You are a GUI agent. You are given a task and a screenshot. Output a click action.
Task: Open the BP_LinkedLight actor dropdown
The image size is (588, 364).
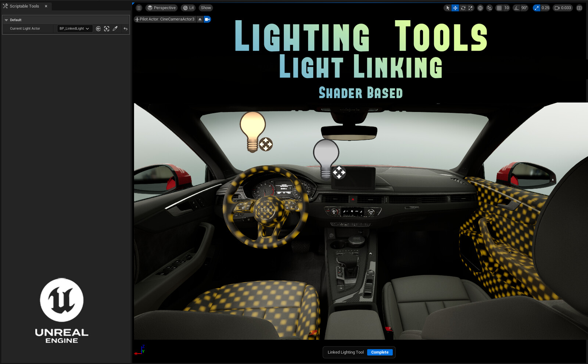pos(75,29)
